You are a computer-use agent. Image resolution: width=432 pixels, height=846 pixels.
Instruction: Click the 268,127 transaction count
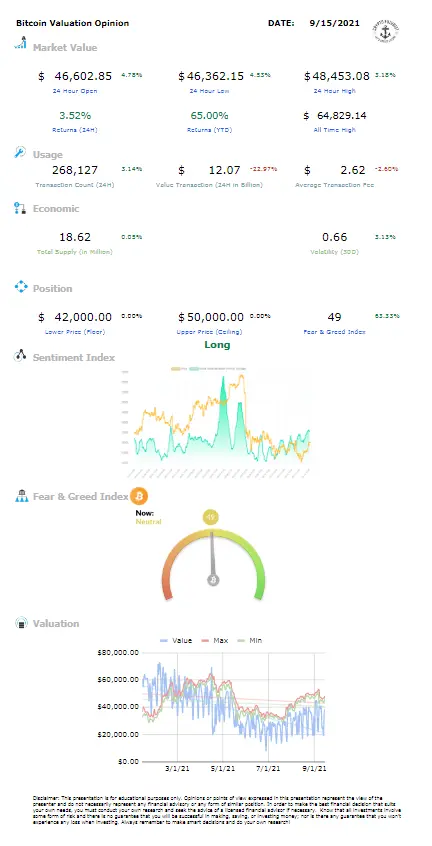pos(75,170)
